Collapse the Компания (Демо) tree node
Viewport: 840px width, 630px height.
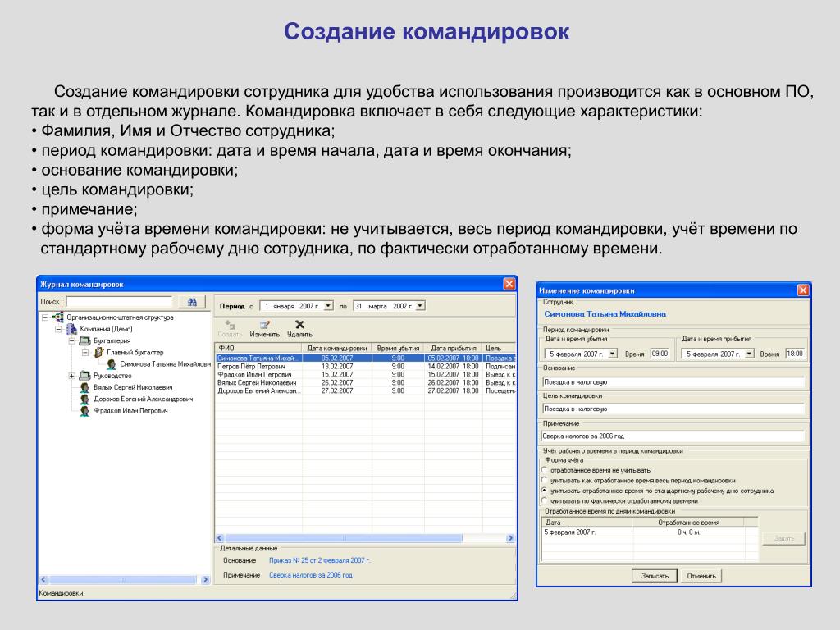[58, 329]
